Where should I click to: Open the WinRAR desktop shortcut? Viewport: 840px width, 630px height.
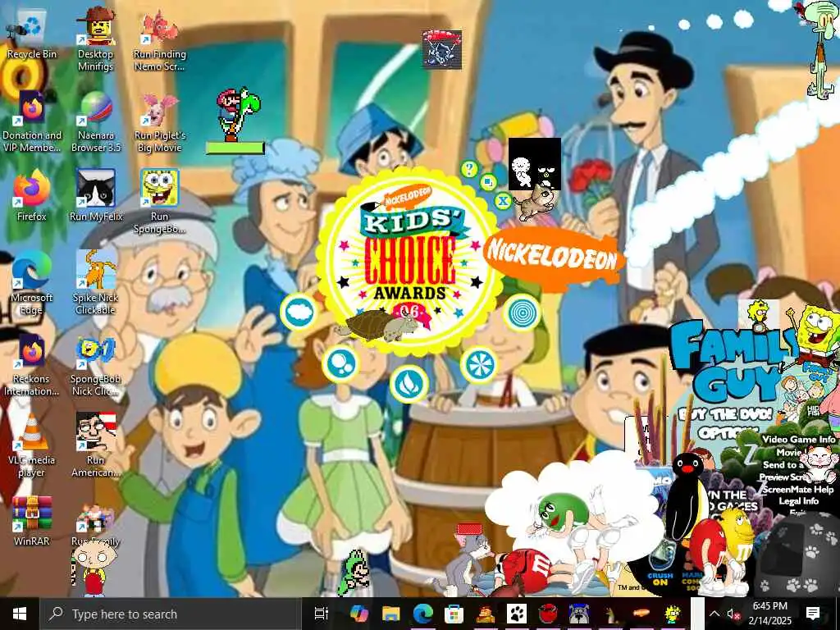[32, 519]
